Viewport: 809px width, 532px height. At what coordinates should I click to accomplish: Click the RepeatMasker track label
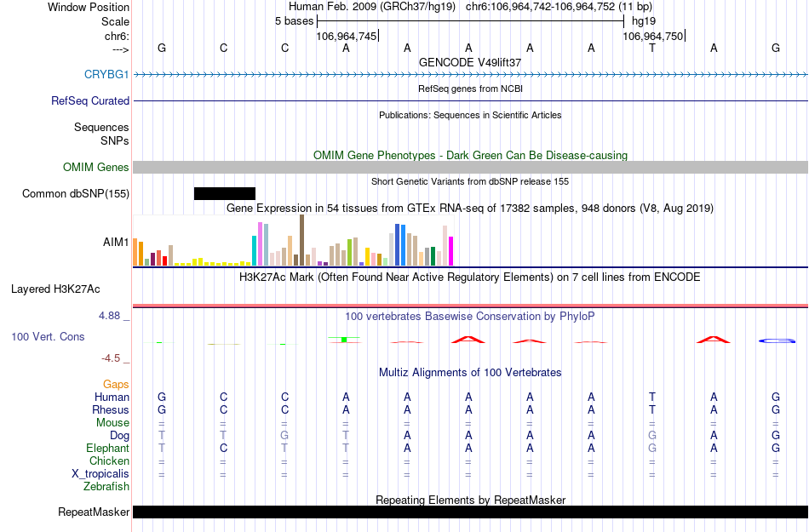[94, 512]
